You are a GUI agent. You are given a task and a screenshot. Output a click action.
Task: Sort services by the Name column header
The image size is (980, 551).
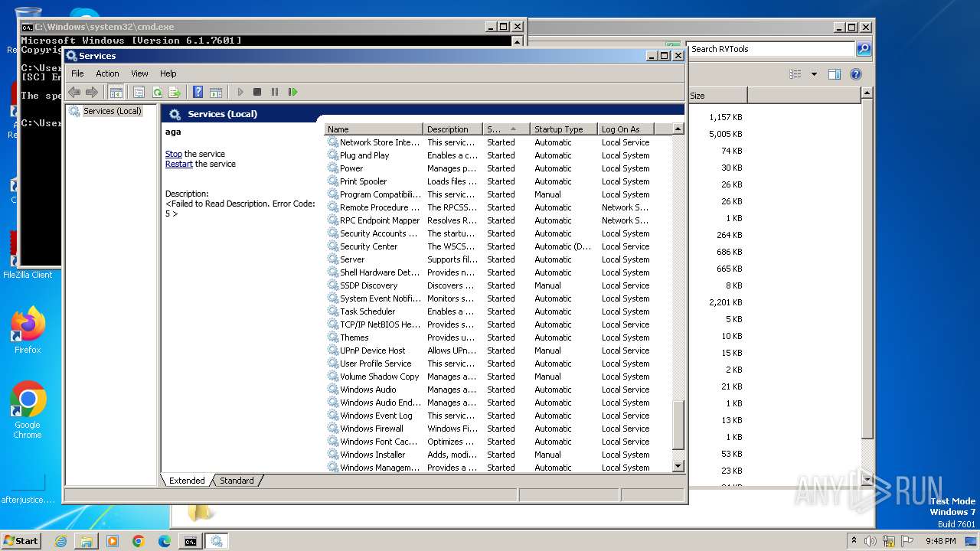click(374, 129)
